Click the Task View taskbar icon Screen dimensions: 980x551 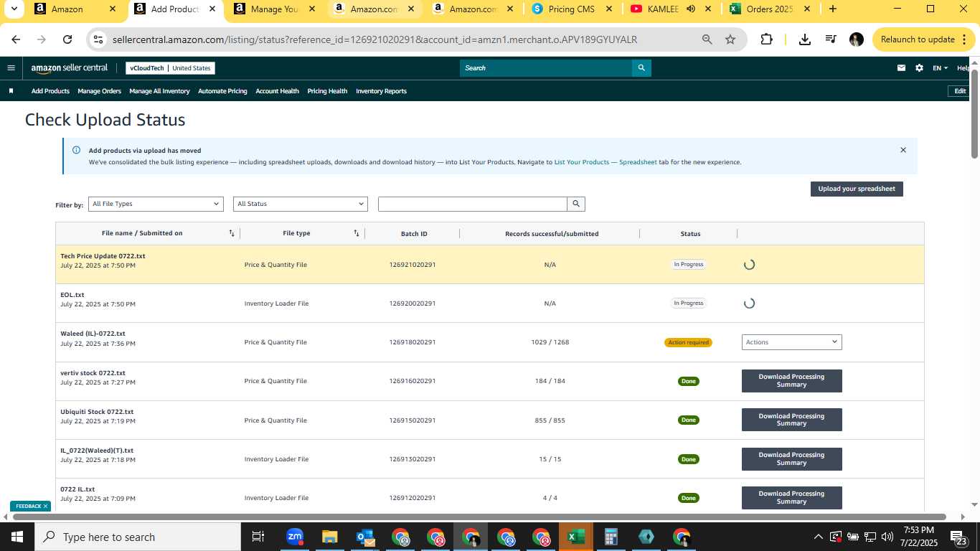258,537
